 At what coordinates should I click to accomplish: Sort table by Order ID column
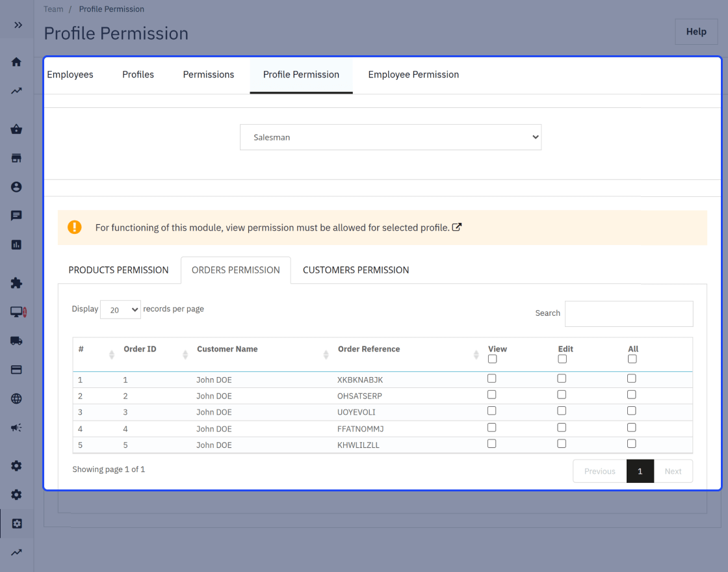tap(185, 355)
